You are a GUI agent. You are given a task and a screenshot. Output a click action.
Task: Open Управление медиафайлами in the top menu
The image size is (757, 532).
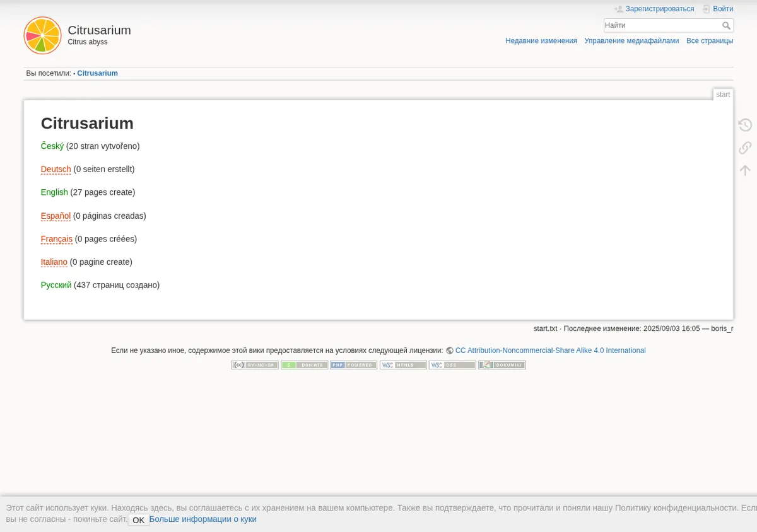(631, 41)
